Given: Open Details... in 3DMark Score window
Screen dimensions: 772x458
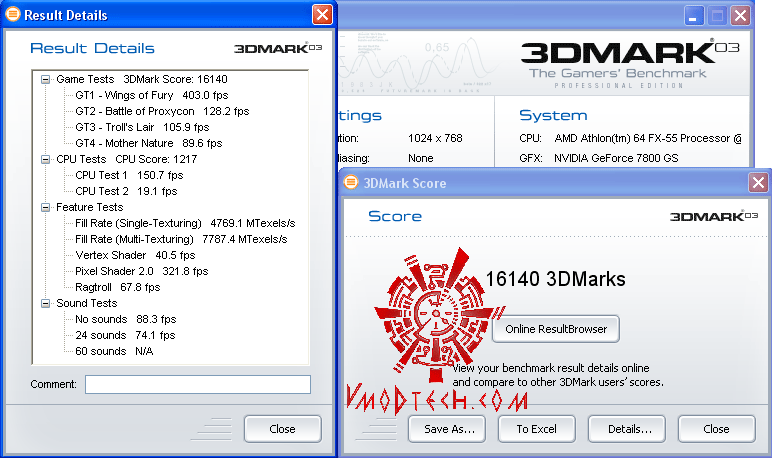Looking at the screenshot, I should [x=627, y=429].
